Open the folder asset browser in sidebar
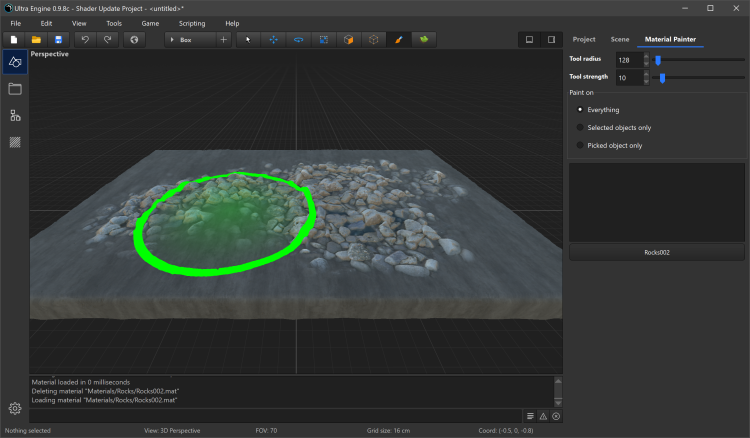Image resolution: width=750 pixels, height=438 pixels. [15, 89]
